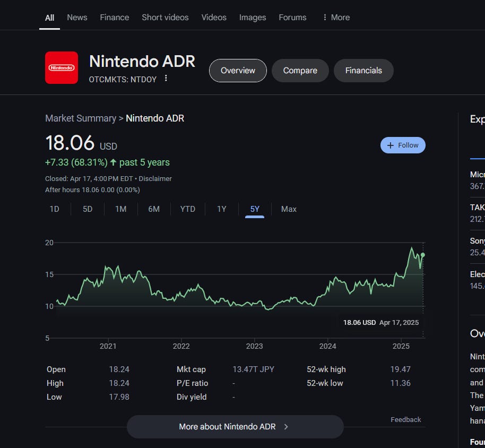Show the 1Y chart range
This screenshot has width=485, height=448.
(x=221, y=209)
